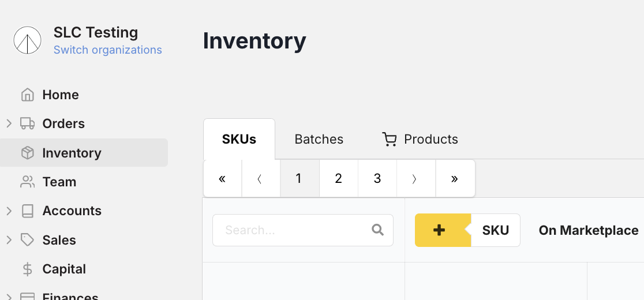
Task: Expand the Accounts sidebar section
Action: click(9, 211)
